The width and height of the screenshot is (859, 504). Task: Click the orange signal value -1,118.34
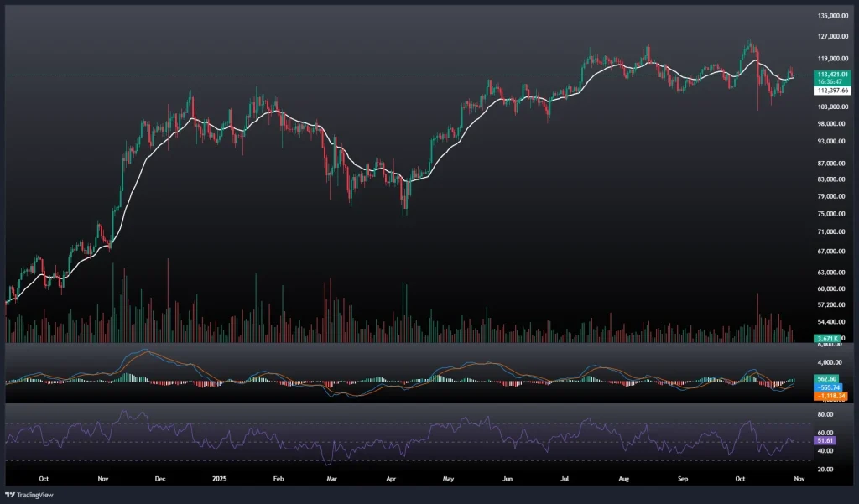830,396
